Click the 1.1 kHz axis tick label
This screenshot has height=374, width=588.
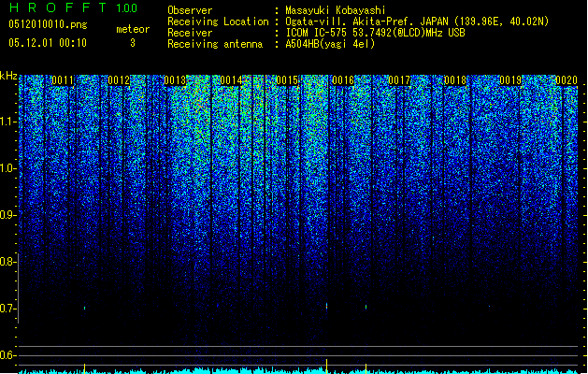(8, 122)
